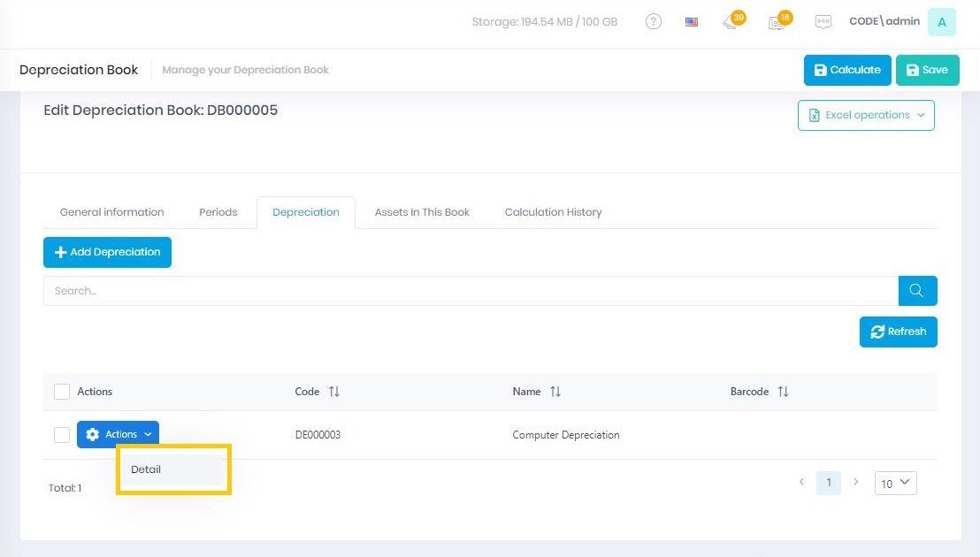Toggle the select-all checkbox in header
Screen dimensions: 980x557
click(x=62, y=392)
